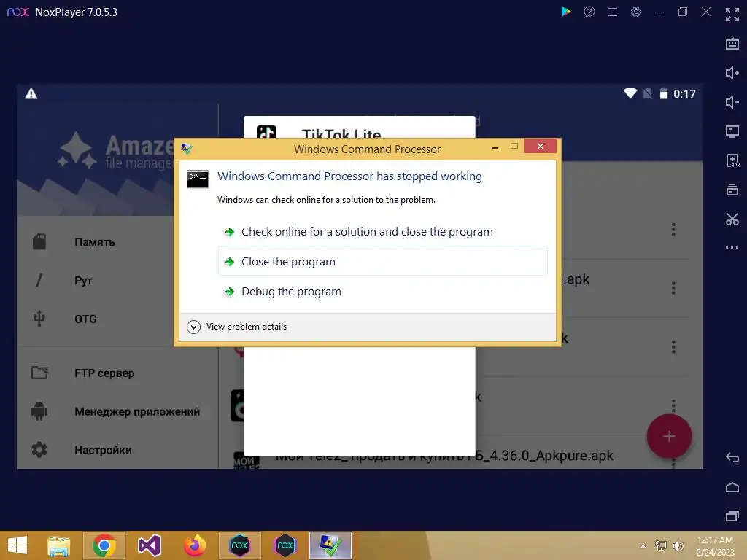The height and width of the screenshot is (560, 747).
Task: Open three-dot menu for fourth file row
Action: pos(673,405)
